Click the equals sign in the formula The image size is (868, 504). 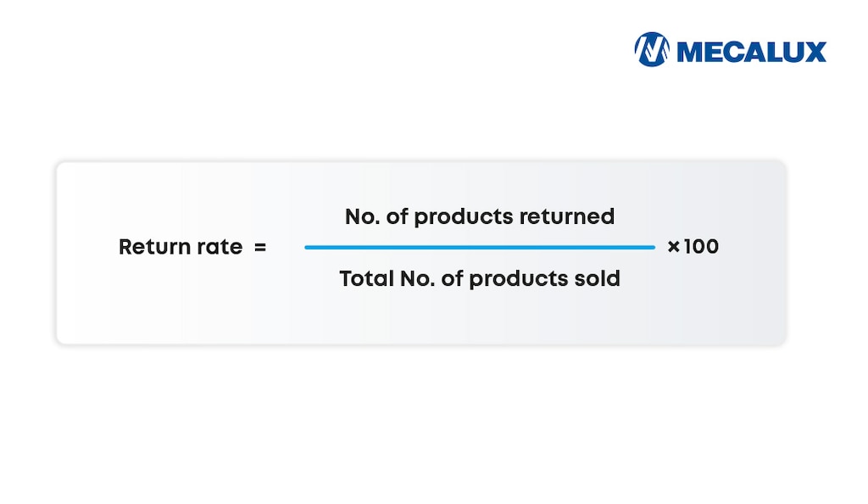tap(260, 248)
